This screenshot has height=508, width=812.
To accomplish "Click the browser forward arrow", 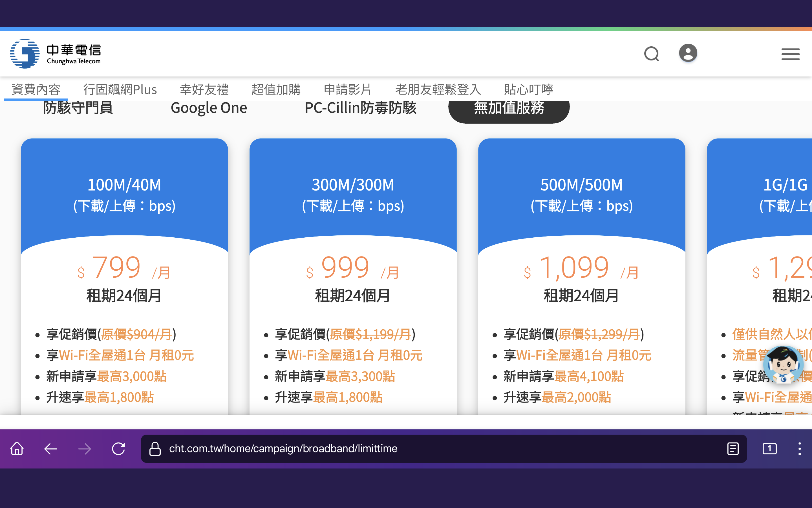I will click(x=85, y=448).
